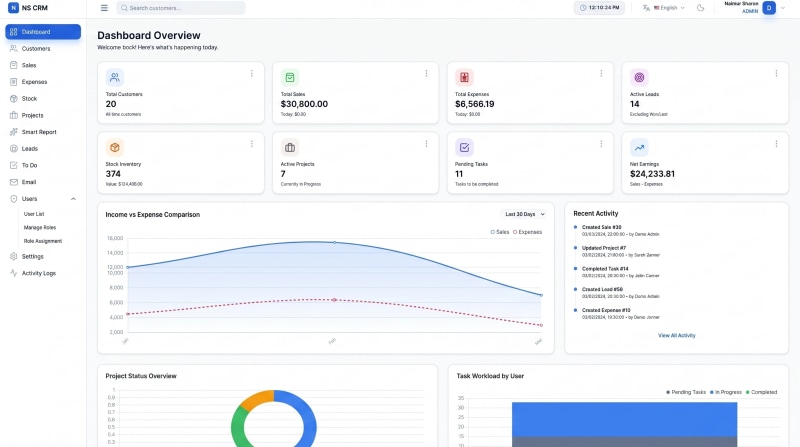Toggle Pending Tasks legend item
Screen dimensions: 800x447
[686, 392]
